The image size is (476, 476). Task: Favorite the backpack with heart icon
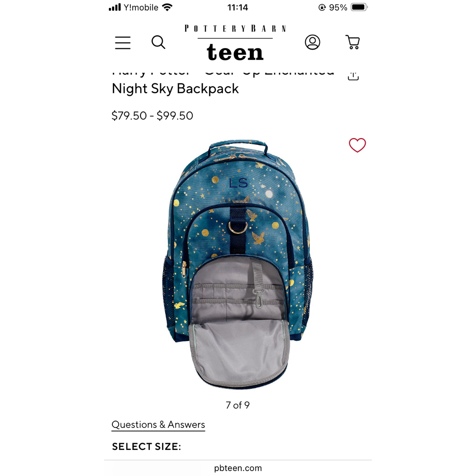[357, 145]
